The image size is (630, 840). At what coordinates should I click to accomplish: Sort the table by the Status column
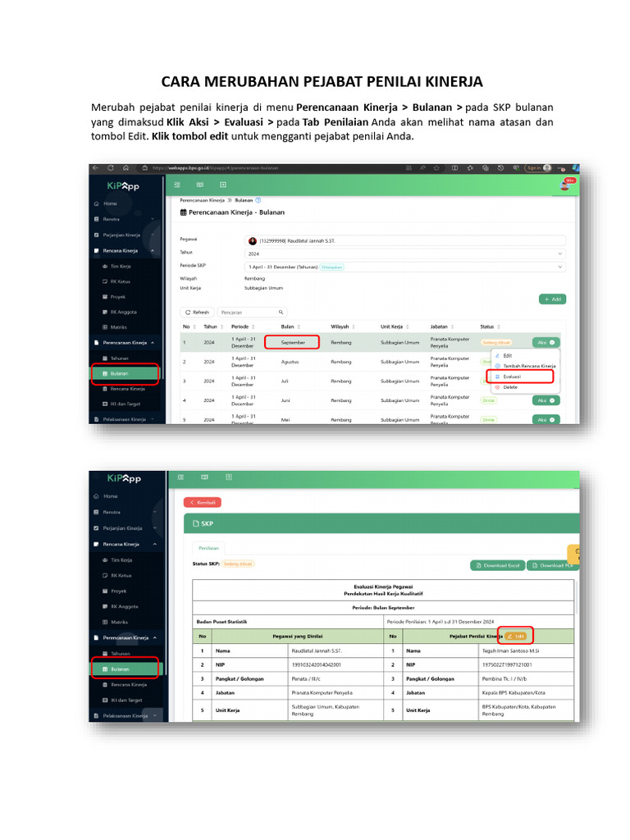pos(491,326)
